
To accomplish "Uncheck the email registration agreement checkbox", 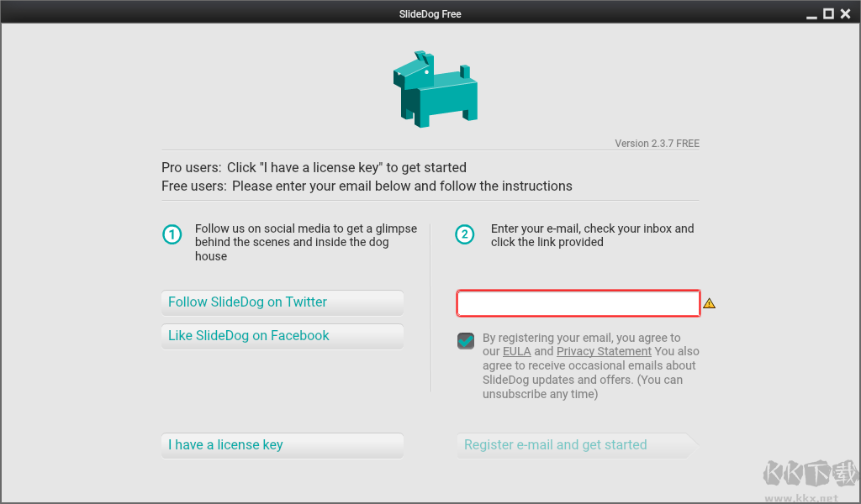I will pos(466,340).
